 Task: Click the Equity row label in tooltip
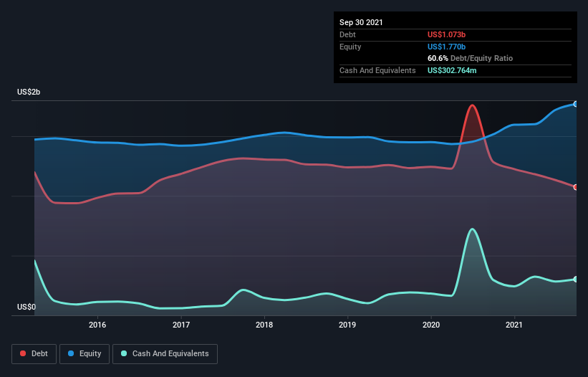pyautogui.click(x=350, y=47)
